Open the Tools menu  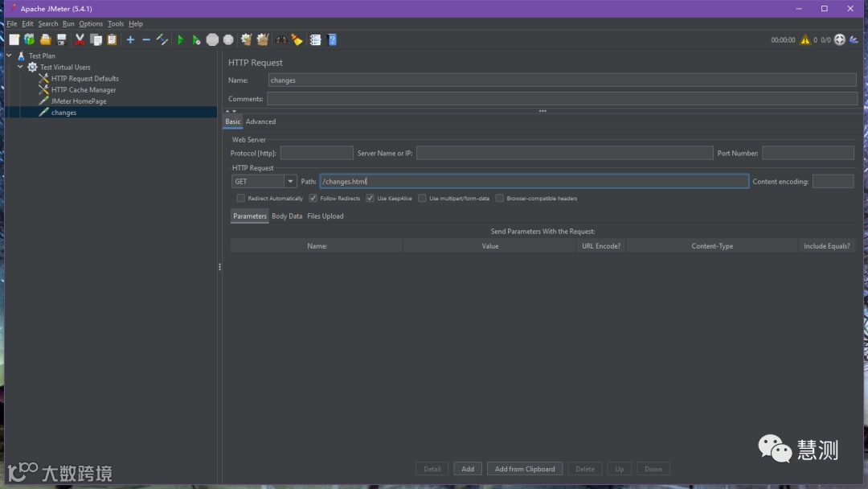(x=116, y=24)
